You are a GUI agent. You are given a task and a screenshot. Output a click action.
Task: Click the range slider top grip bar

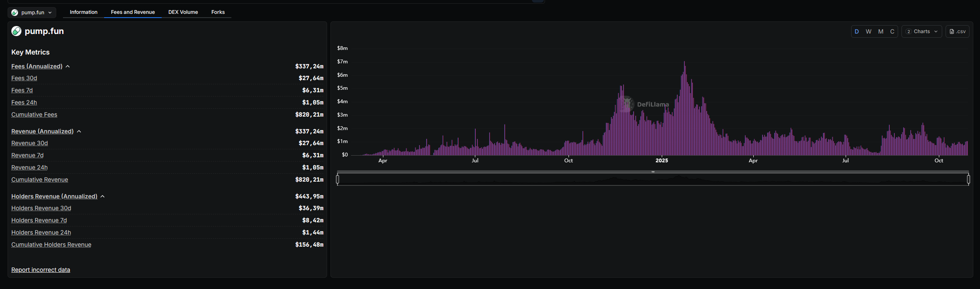653,172
